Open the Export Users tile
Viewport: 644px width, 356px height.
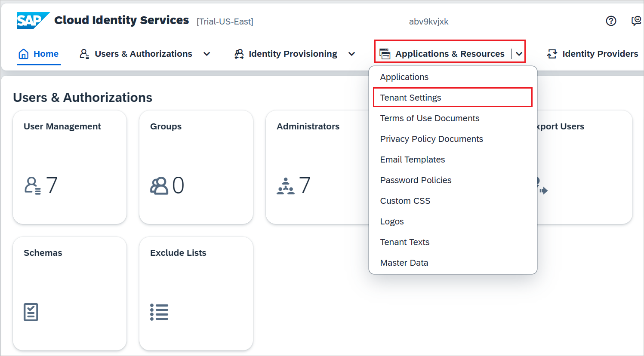[x=584, y=167]
